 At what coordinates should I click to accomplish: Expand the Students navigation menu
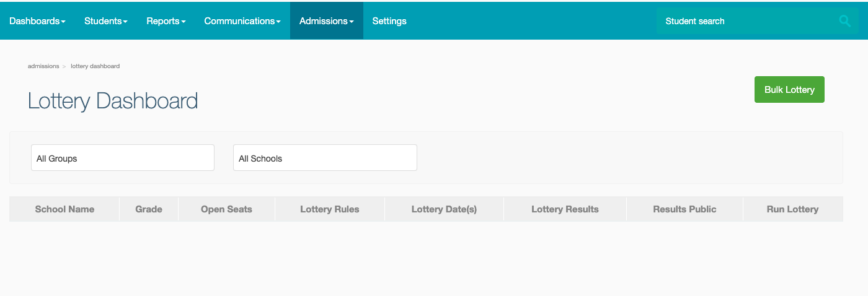105,21
